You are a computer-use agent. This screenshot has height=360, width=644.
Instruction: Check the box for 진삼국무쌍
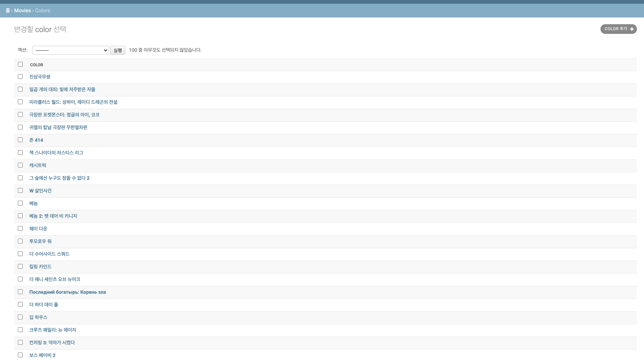[x=20, y=77]
